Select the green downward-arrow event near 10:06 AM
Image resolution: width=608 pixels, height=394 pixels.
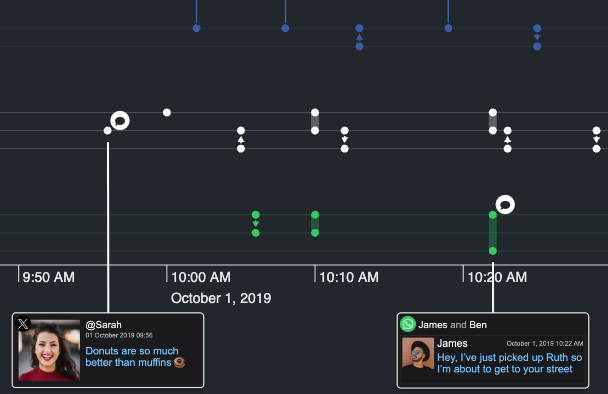click(256, 224)
